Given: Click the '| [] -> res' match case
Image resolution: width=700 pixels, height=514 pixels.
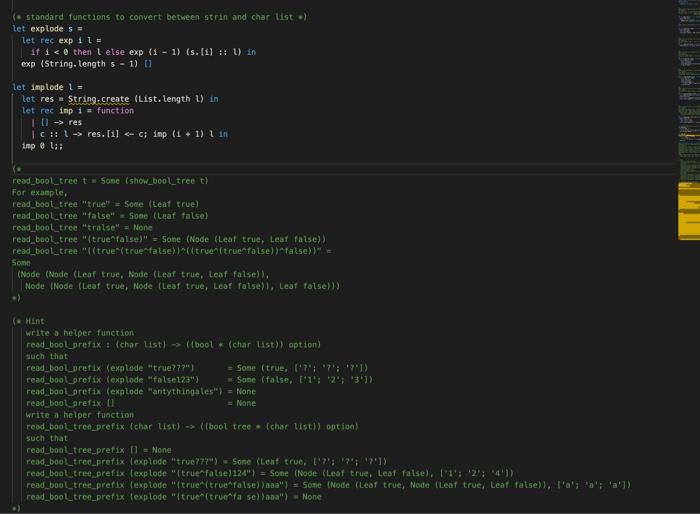Looking at the screenshot, I should click(57, 122).
